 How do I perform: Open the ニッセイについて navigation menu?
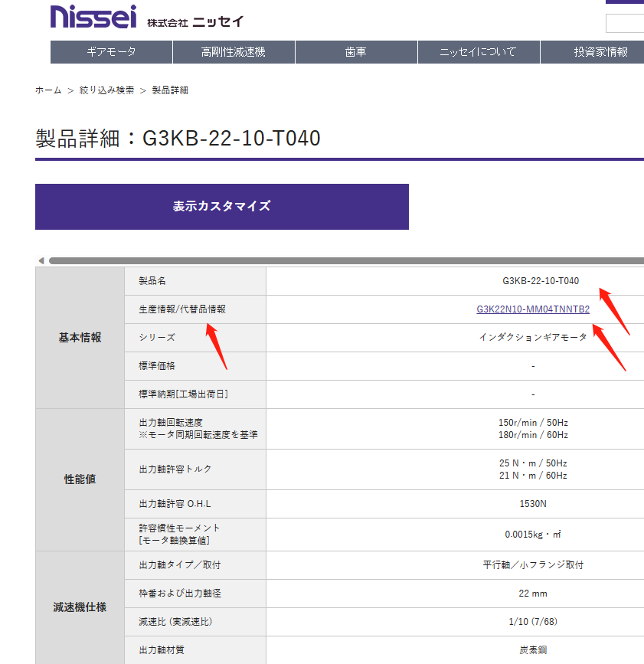click(x=479, y=52)
